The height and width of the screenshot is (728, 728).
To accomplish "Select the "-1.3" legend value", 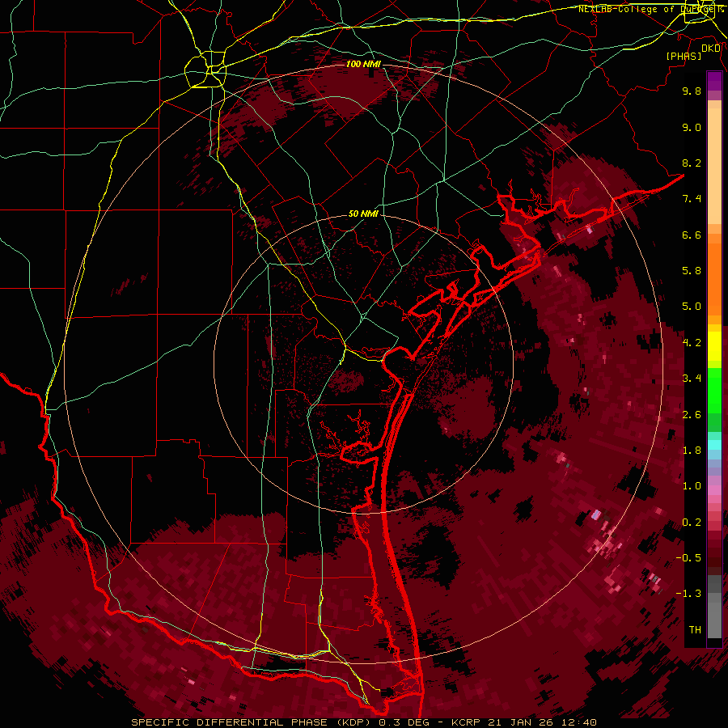I will [x=688, y=594].
